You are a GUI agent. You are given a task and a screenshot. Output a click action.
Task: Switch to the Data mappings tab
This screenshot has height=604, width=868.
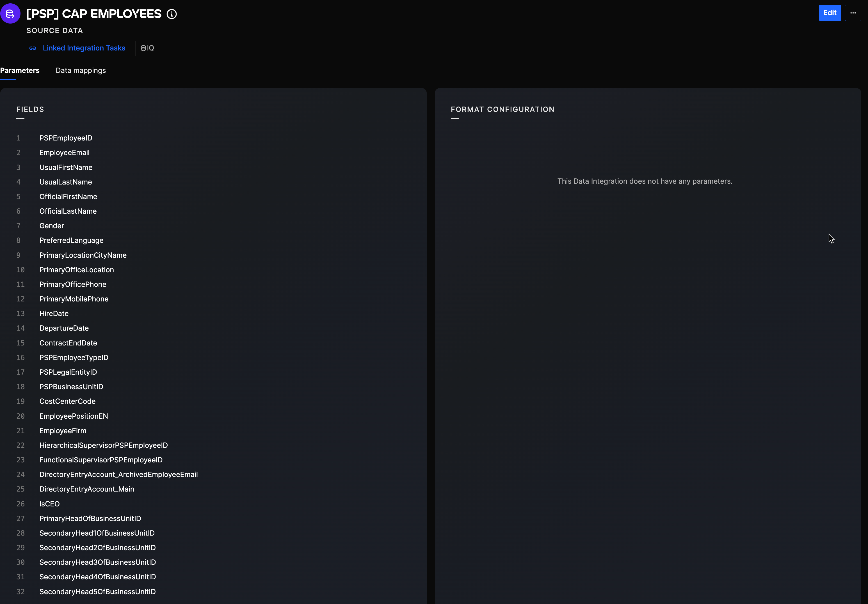tap(81, 71)
